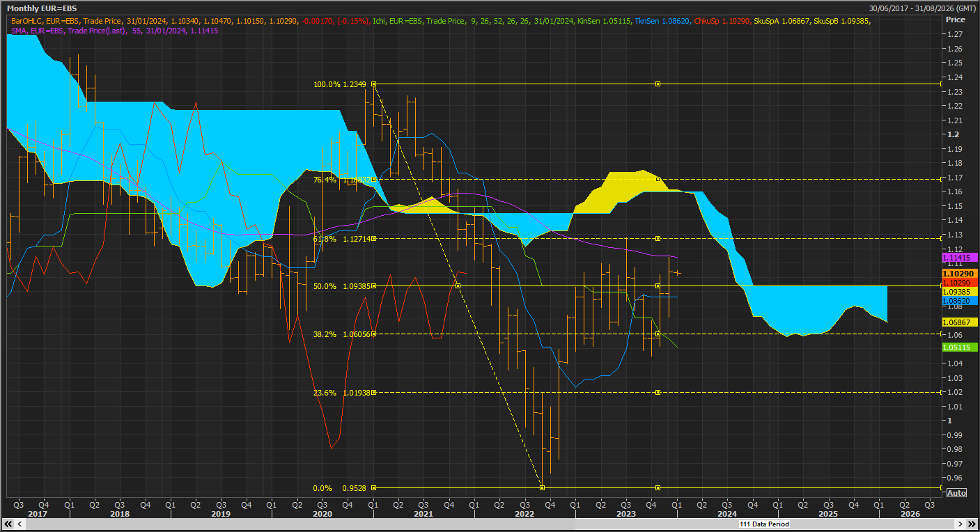
Task: Click the green 1.05115 Kijun price tag
Action: pos(960,347)
